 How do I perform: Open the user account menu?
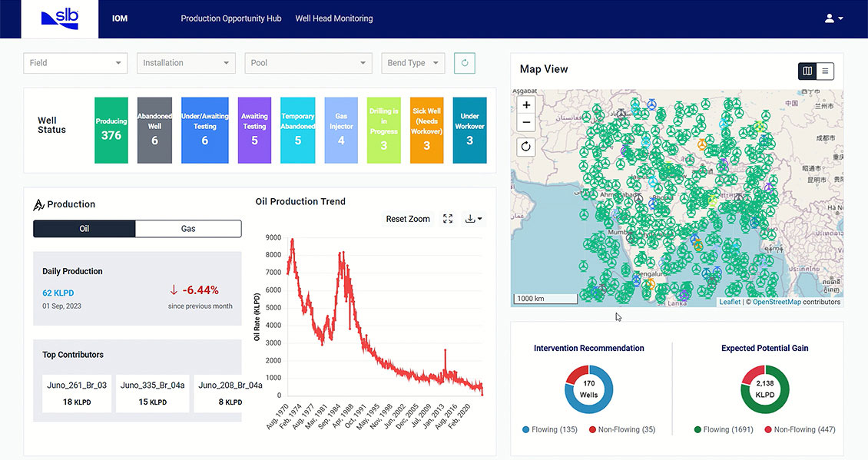click(833, 18)
